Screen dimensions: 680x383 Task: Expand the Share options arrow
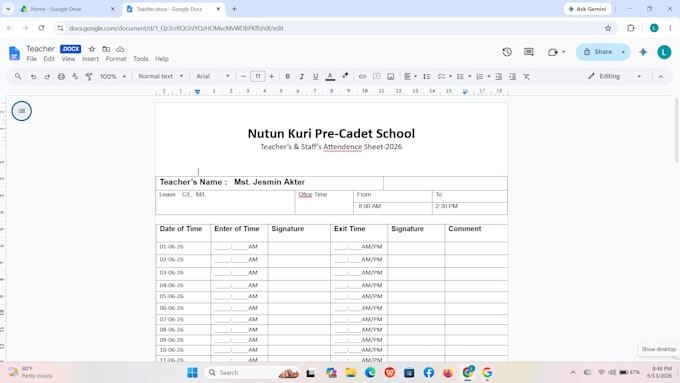(623, 52)
